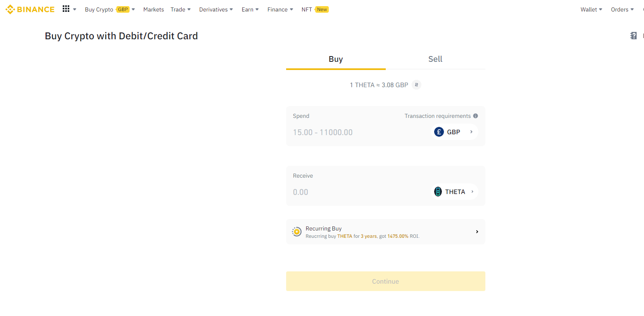The height and width of the screenshot is (316, 644).
Task: Open the NFT menu item
Action: [x=307, y=9]
